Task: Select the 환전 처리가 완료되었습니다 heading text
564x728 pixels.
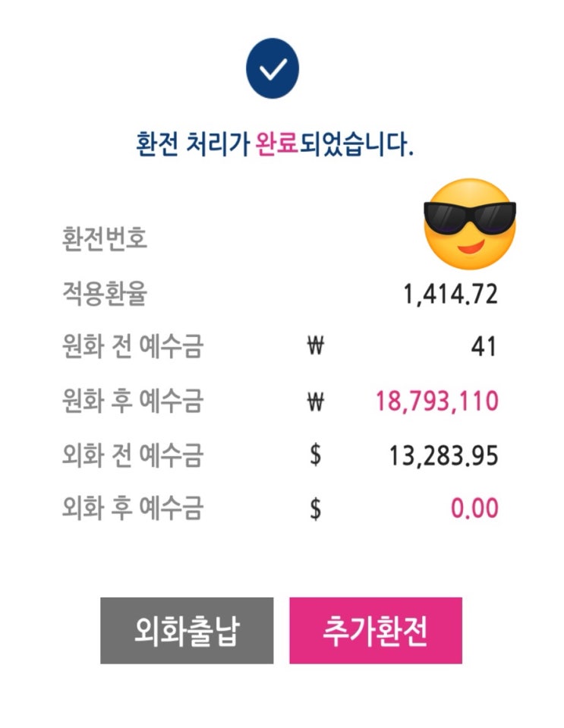Action: pos(275,143)
